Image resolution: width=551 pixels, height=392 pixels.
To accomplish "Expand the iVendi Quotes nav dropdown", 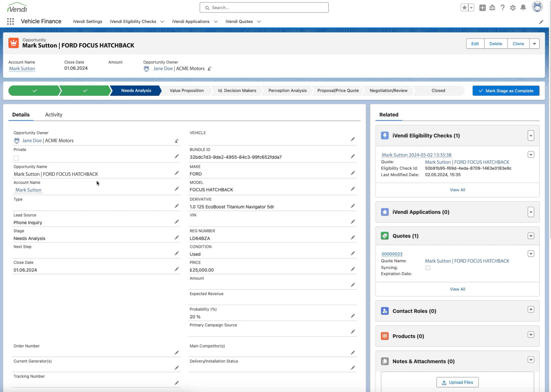I will point(259,22).
